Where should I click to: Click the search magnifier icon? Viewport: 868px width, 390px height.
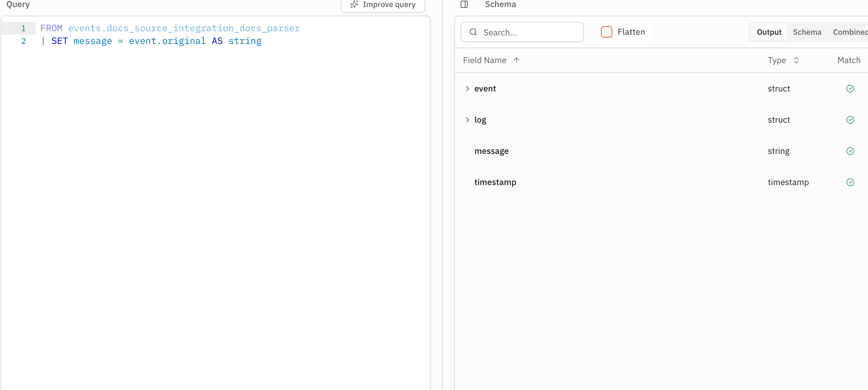coord(473,32)
